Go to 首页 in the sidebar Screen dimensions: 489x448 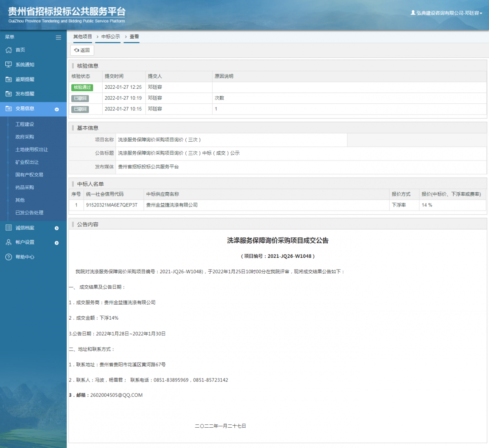pos(20,50)
